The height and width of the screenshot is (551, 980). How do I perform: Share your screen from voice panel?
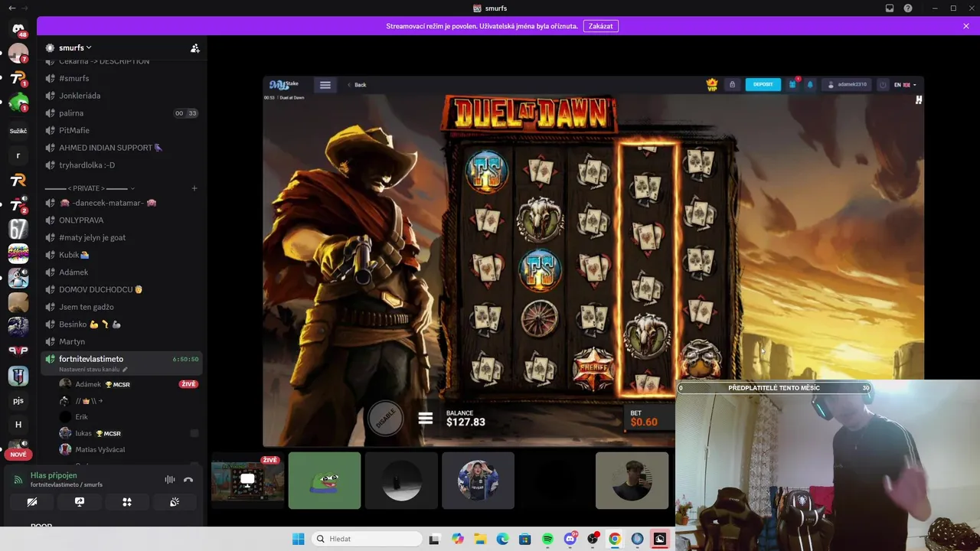(79, 502)
